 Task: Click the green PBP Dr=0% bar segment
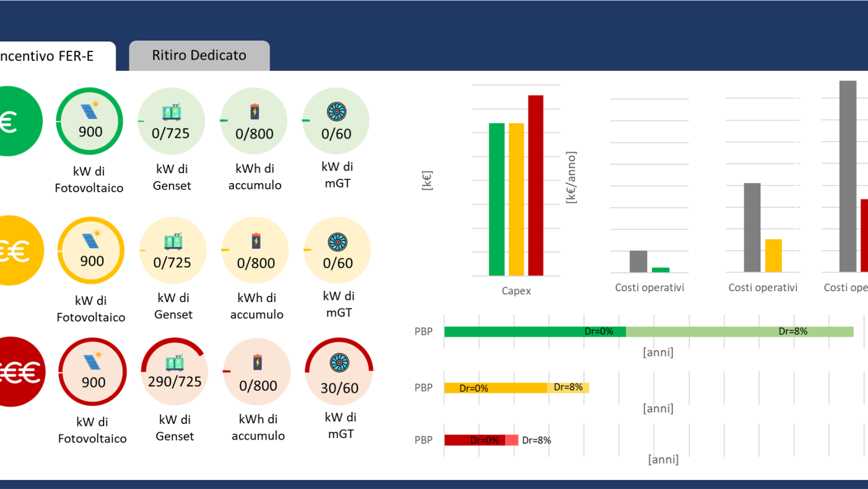tap(535, 332)
